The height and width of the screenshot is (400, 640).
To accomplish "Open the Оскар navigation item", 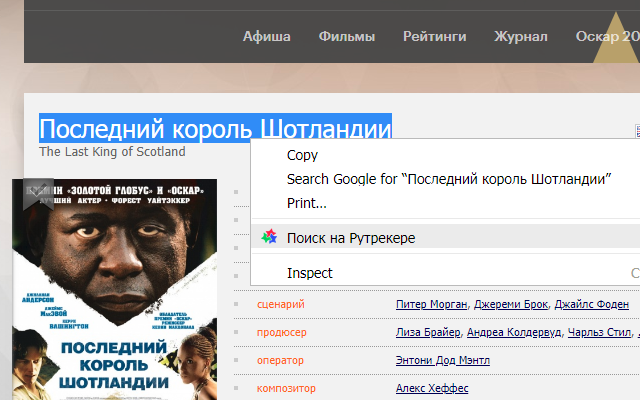I will (x=607, y=37).
